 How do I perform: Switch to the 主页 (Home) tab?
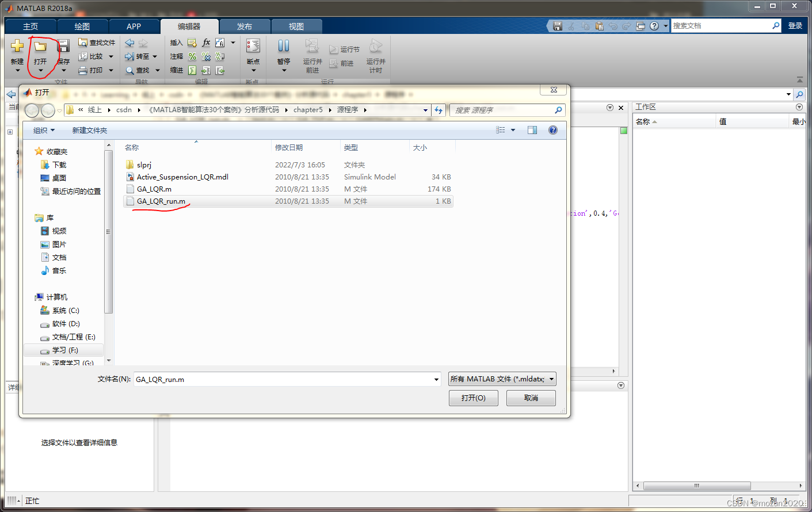31,26
